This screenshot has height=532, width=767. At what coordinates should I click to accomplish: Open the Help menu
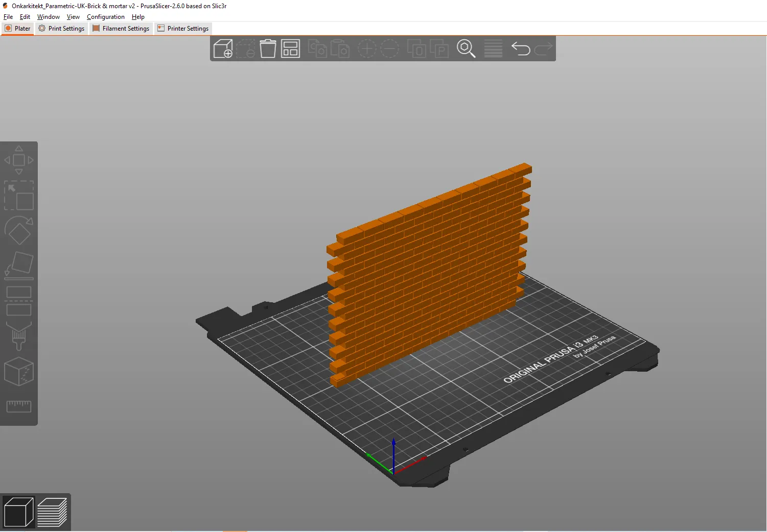(137, 16)
